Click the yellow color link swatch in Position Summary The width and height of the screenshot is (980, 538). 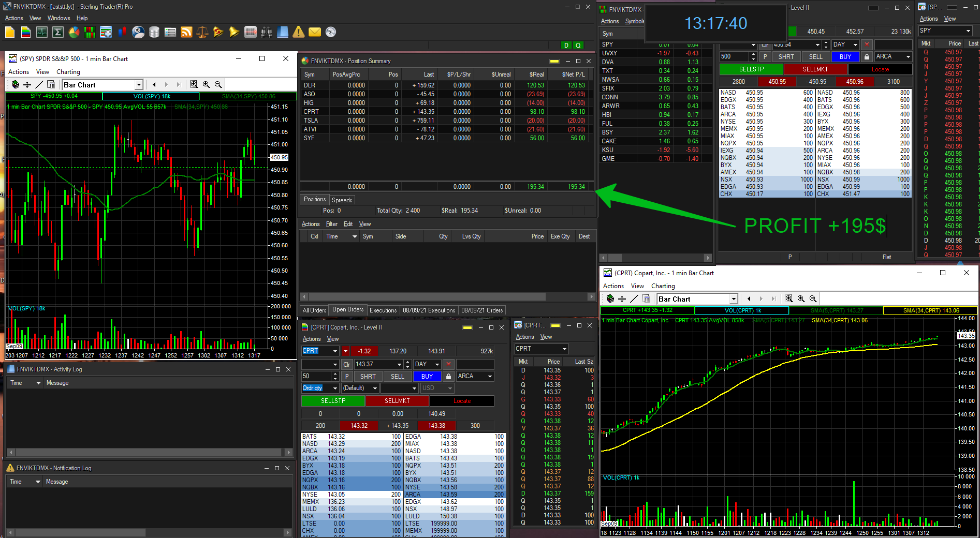(x=554, y=61)
